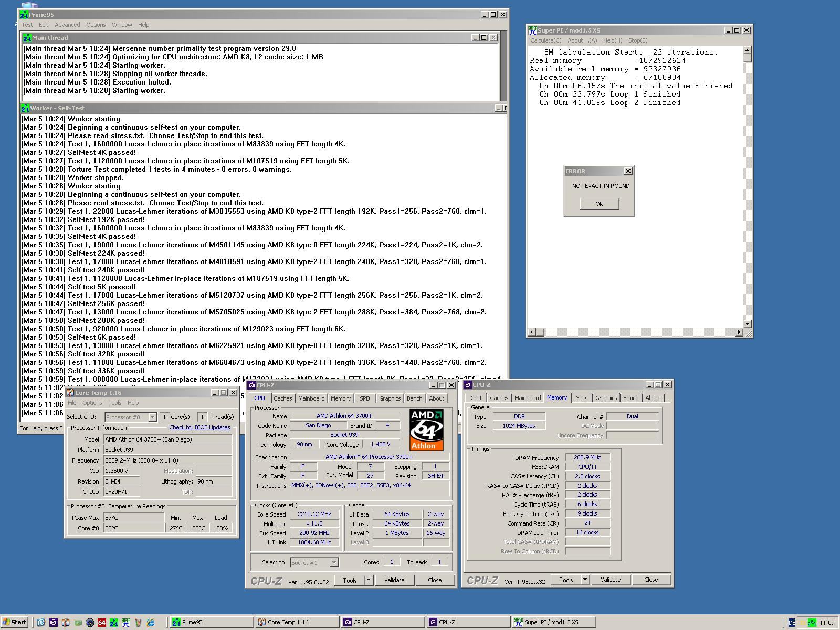Click Super PI title bar icon

[x=532, y=30]
